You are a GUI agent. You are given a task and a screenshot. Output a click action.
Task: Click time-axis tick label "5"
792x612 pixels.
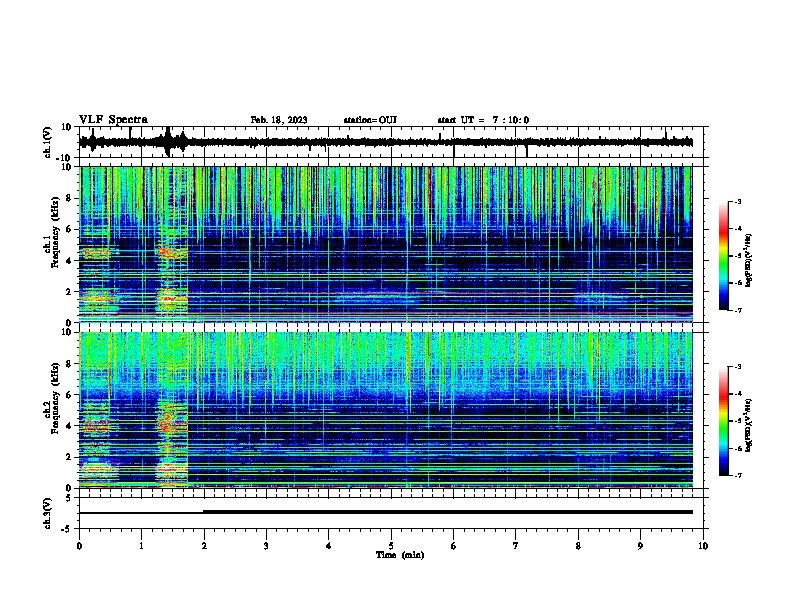pos(391,546)
